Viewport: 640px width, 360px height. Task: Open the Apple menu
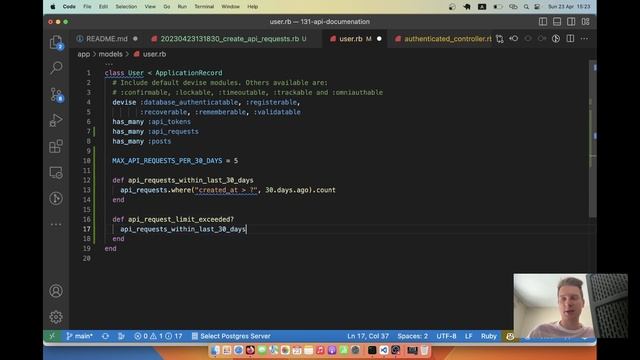click(53, 7)
